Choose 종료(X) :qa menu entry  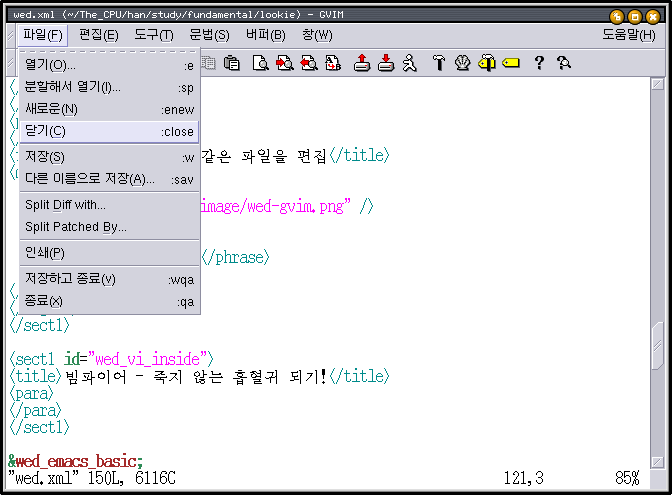pyautogui.click(x=109, y=301)
